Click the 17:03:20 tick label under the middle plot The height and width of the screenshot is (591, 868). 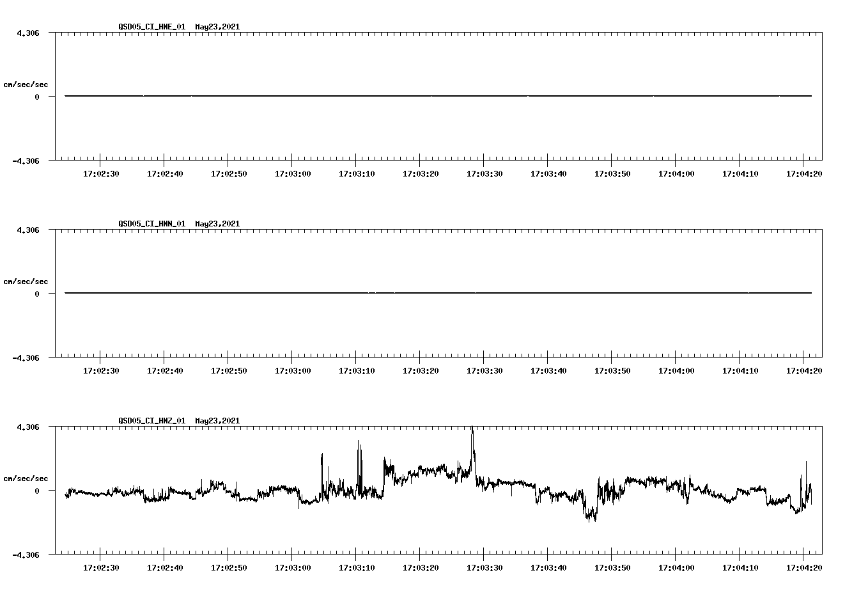click(419, 368)
